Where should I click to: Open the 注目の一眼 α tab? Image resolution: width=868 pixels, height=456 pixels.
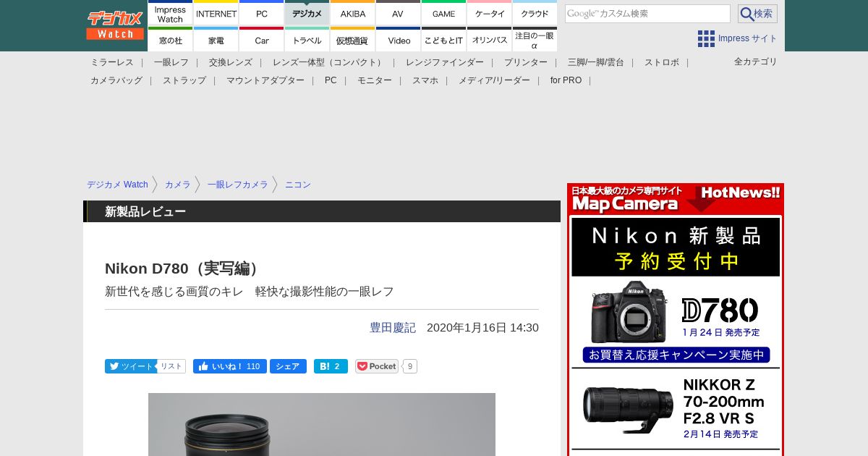535,40
